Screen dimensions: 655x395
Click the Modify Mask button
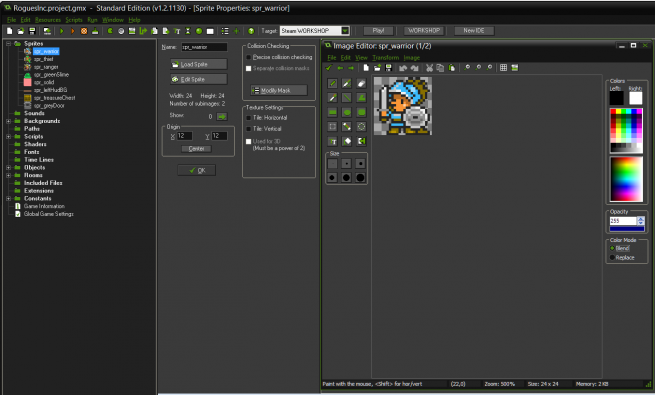(279, 91)
